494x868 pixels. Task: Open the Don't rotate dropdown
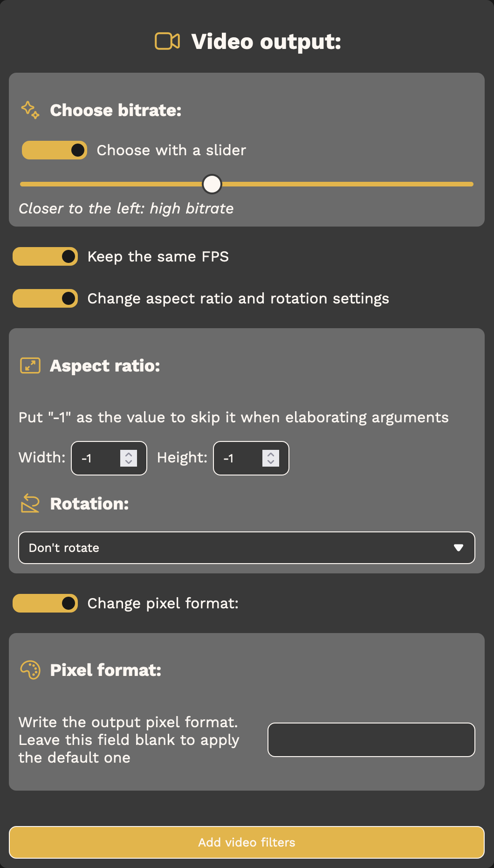[x=247, y=548]
